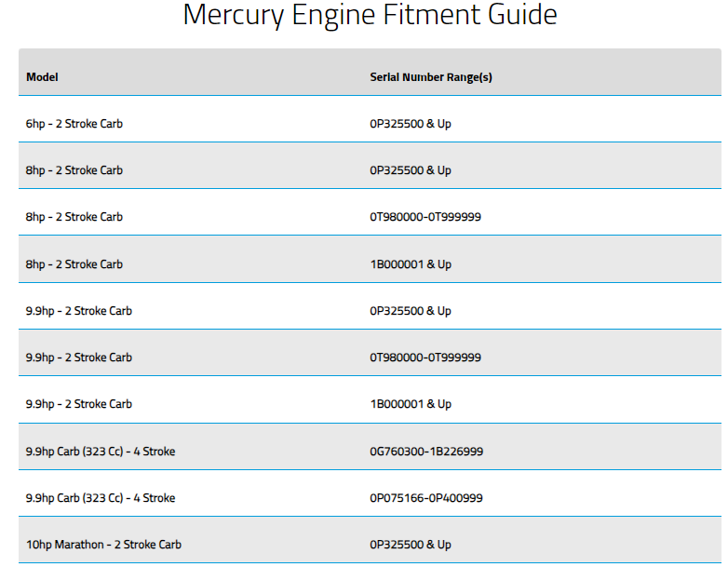The height and width of the screenshot is (567, 728).
Task: Click 1B000001 & Up in the 8hp row
Action: click(x=411, y=264)
